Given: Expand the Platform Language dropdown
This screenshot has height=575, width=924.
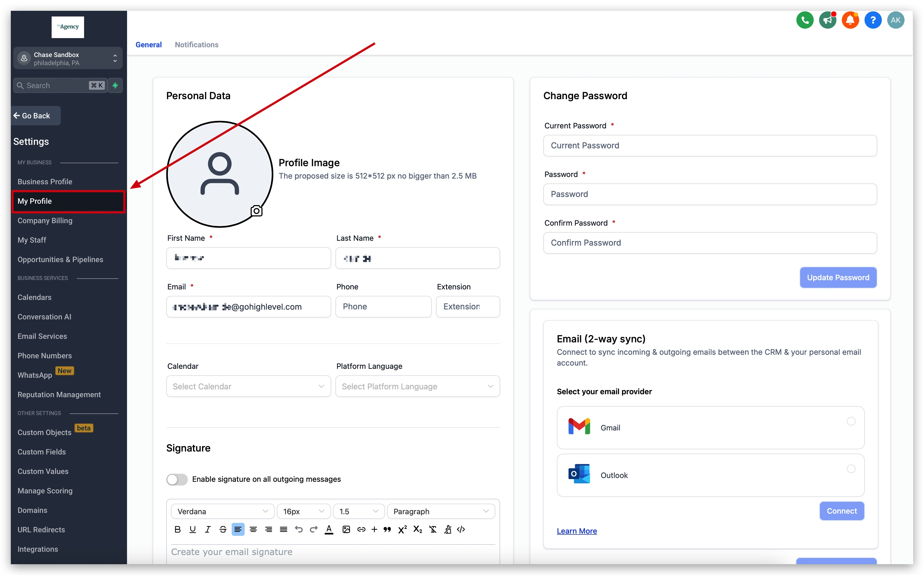Looking at the screenshot, I should point(417,386).
